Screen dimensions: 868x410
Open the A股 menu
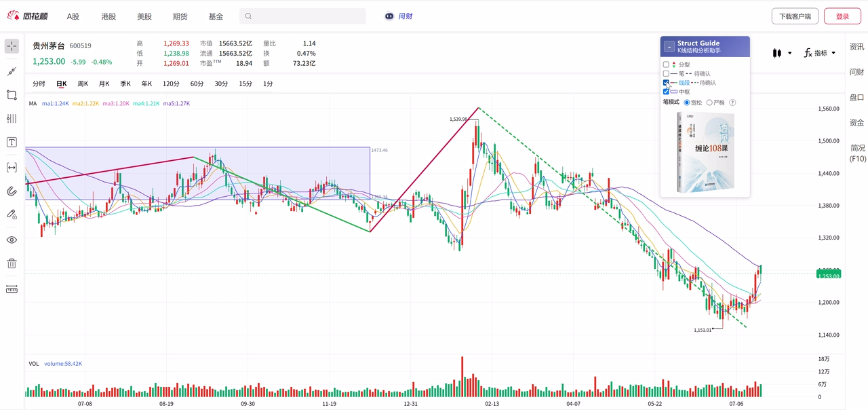pyautogui.click(x=73, y=16)
